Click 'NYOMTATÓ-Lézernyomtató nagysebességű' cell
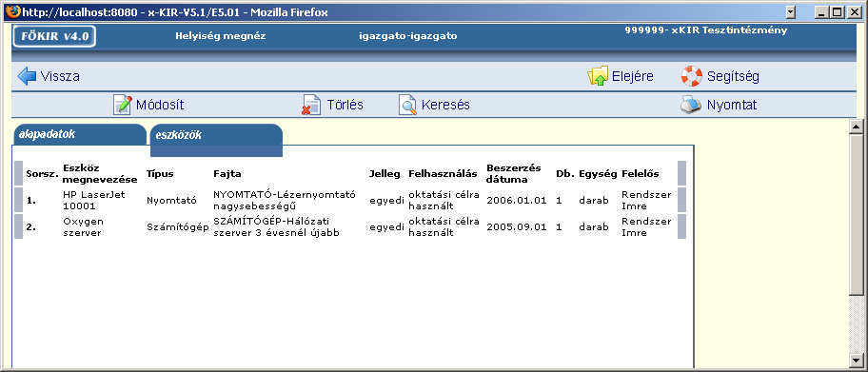Screen dimensions: 868x372 (285, 201)
